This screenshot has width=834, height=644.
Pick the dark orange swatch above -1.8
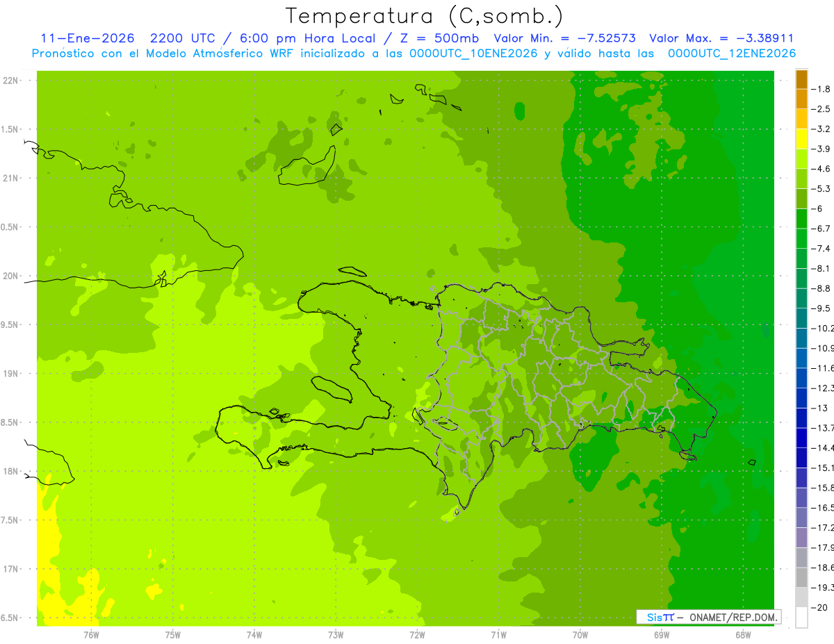pos(801,79)
